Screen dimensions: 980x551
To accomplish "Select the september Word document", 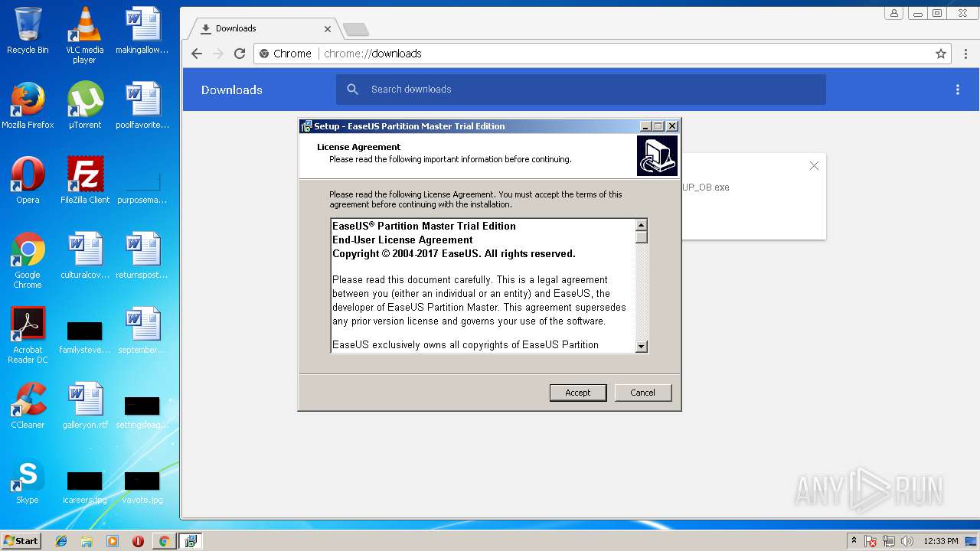I will (142, 331).
